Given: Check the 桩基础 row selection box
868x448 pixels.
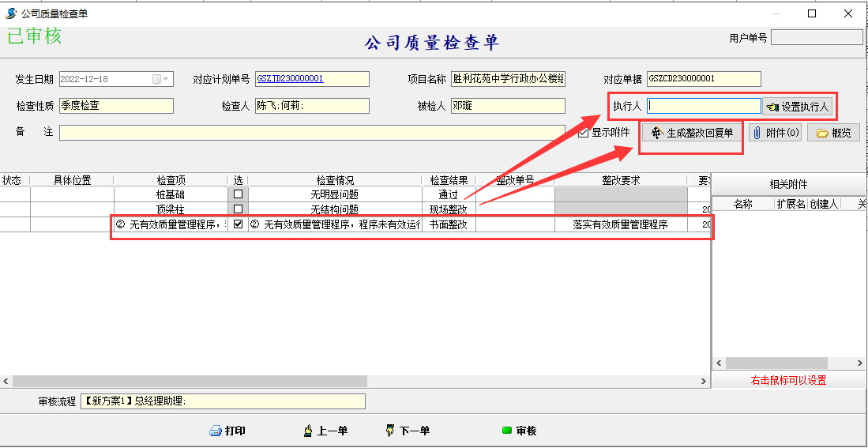Looking at the screenshot, I should pos(238,194).
